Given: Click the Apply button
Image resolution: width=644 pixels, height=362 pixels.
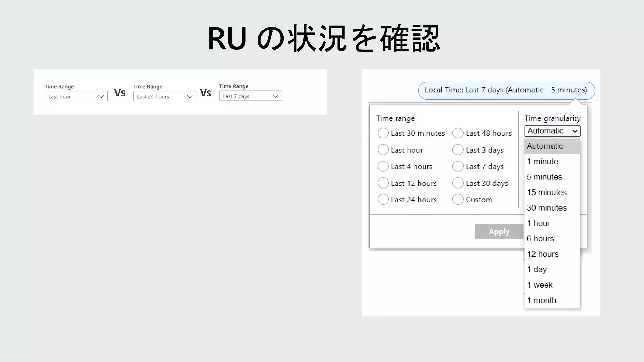Looking at the screenshot, I should pos(499,232).
